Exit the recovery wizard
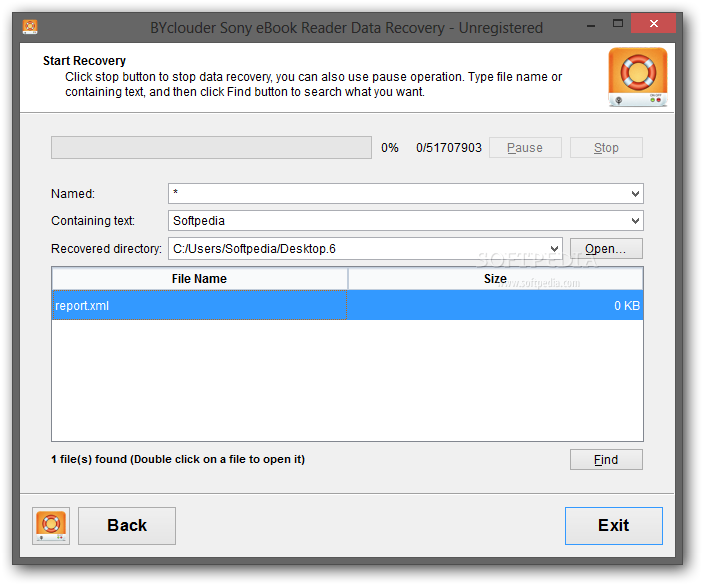 point(614,526)
